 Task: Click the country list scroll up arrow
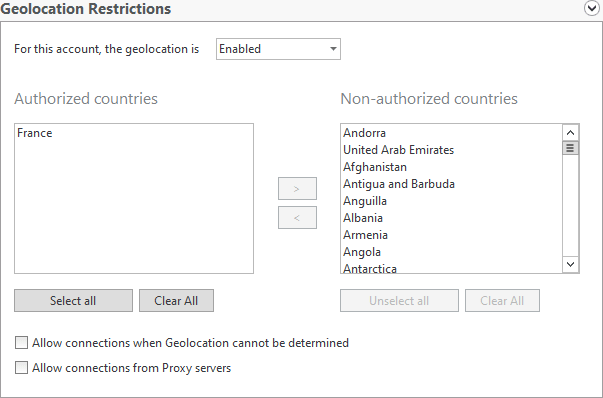570,133
